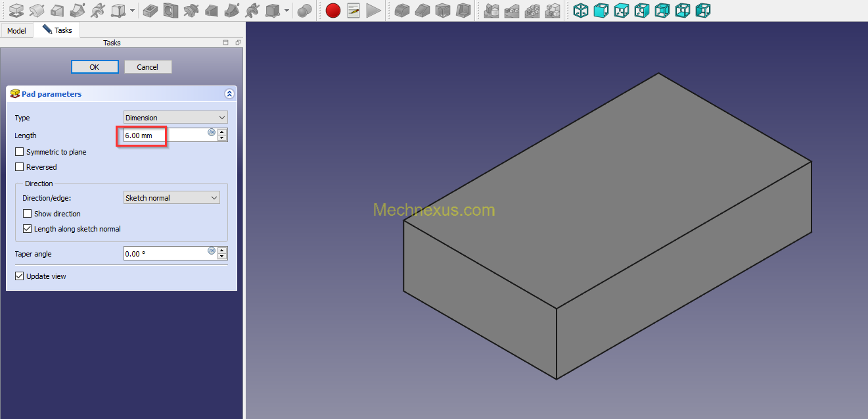Select the Thickness tool icon
Viewport: 868px width, 419px height.
point(463,11)
